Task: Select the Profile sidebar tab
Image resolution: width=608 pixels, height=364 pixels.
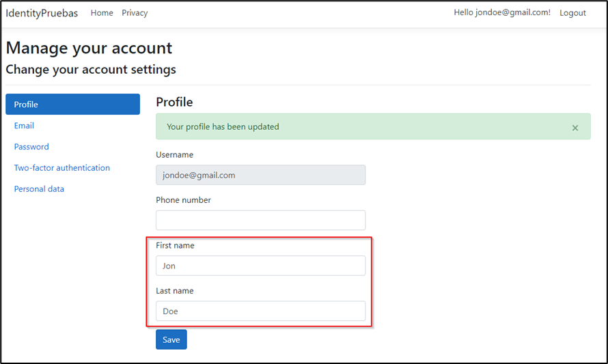Action: pos(72,104)
